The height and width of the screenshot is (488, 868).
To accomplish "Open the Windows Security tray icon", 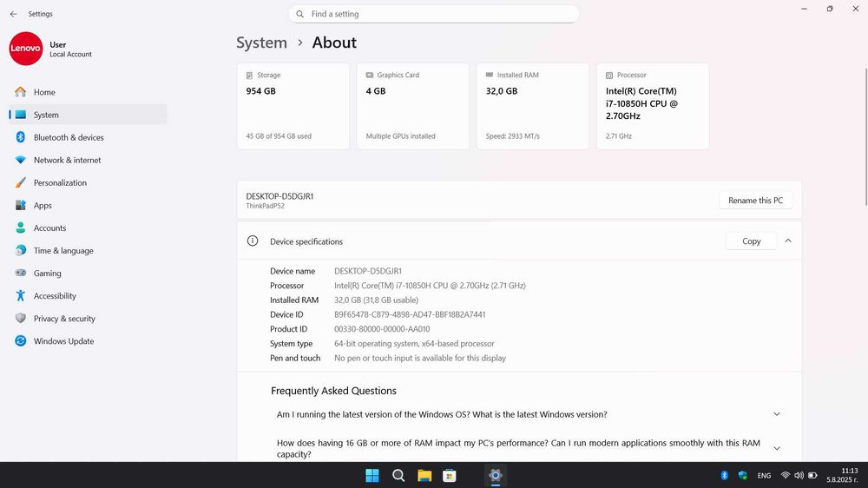I will coord(743,475).
